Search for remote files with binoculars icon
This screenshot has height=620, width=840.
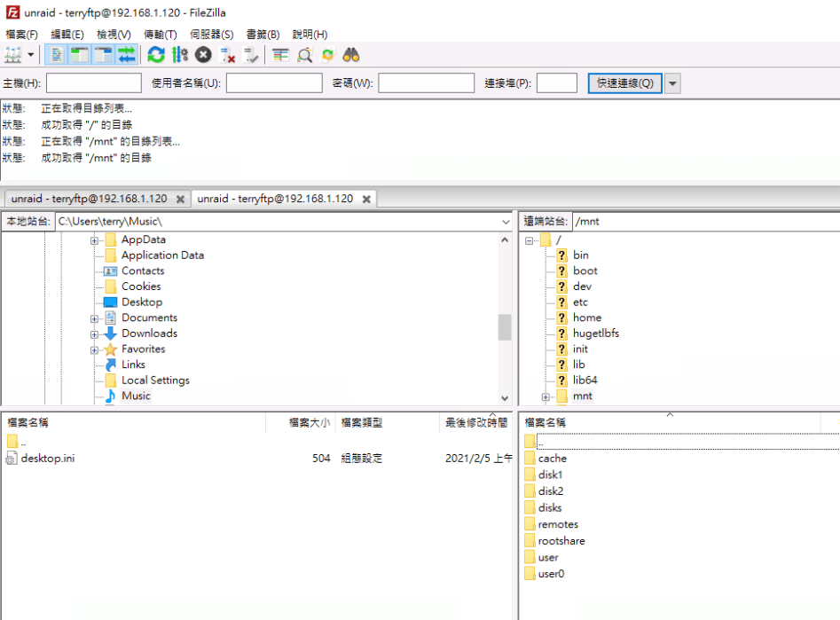(x=351, y=55)
